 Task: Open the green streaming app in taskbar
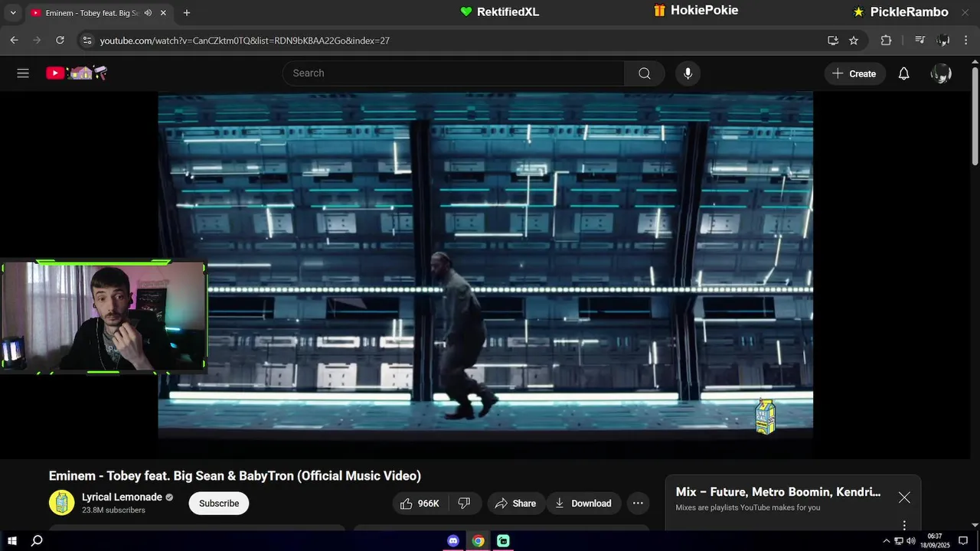click(503, 541)
